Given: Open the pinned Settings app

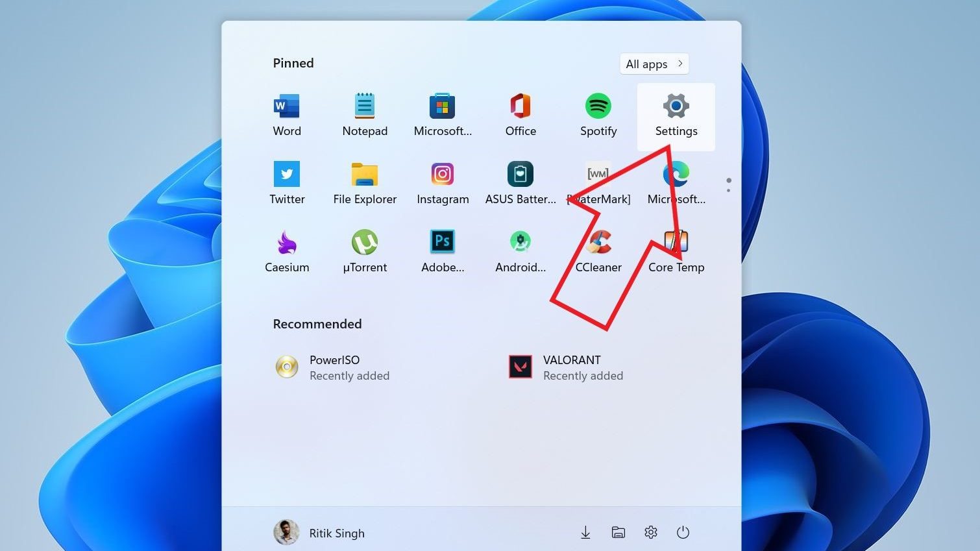Looking at the screenshot, I should pos(676,116).
